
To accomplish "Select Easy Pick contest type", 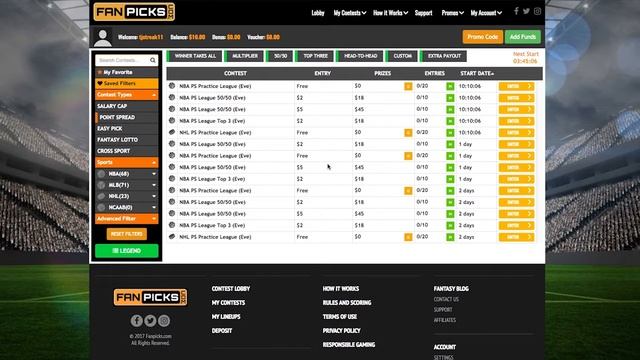I will (127, 129).
